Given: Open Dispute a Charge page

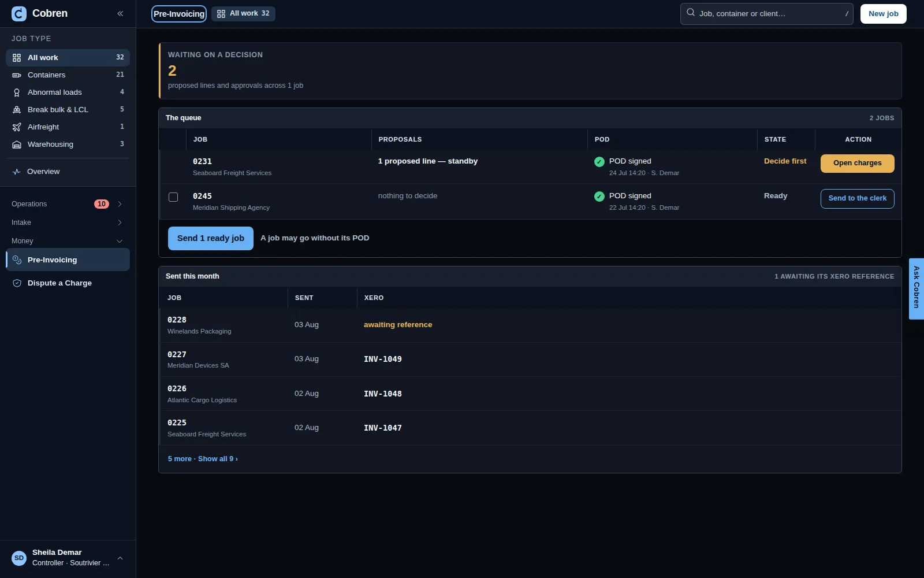Looking at the screenshot, I should [x=68, y=283].
